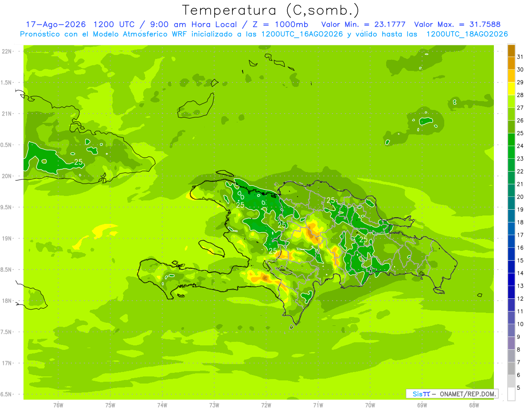Click the legend value "16"

(x=520, y=248)
